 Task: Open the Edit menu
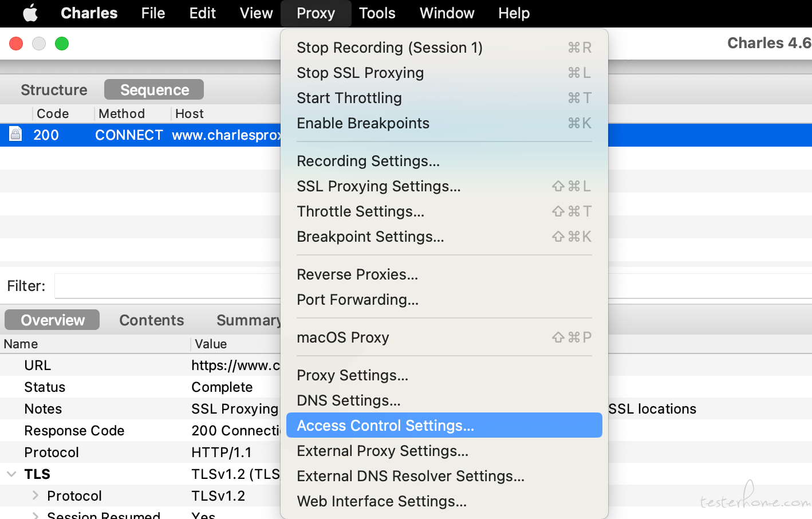pos(202,13)
